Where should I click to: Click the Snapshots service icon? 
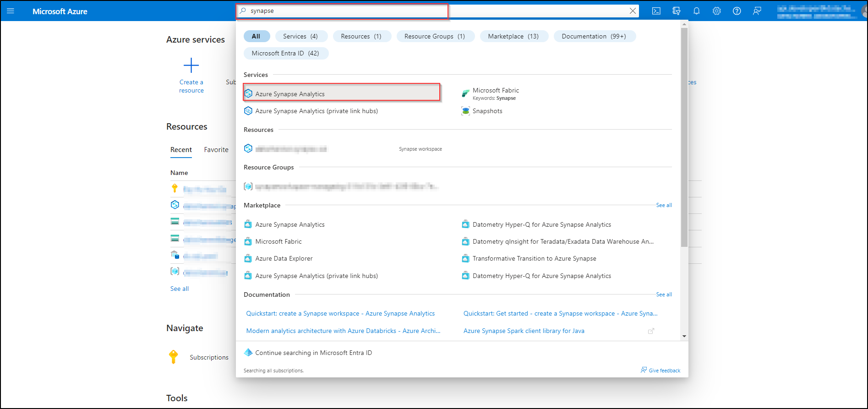tap(466, 111)
